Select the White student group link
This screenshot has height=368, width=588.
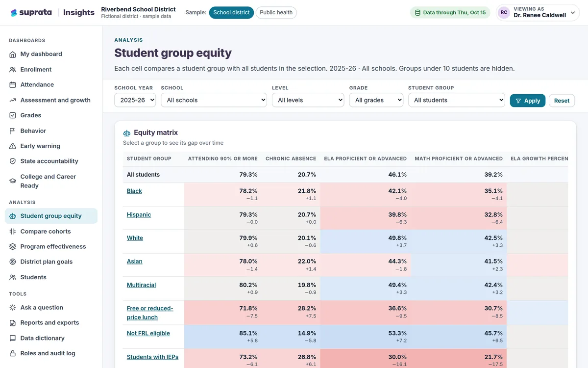point(135,238)
